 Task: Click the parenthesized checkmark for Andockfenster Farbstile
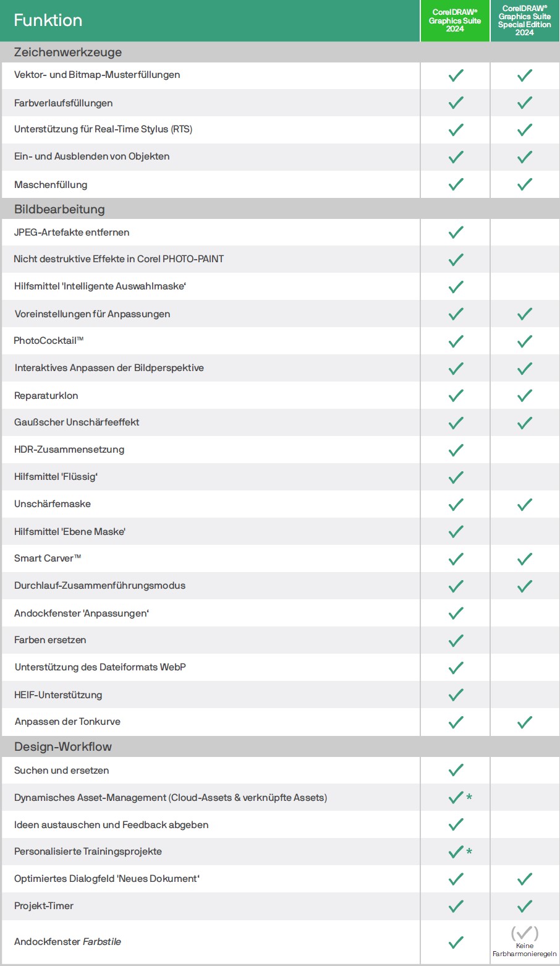point(525,933)
